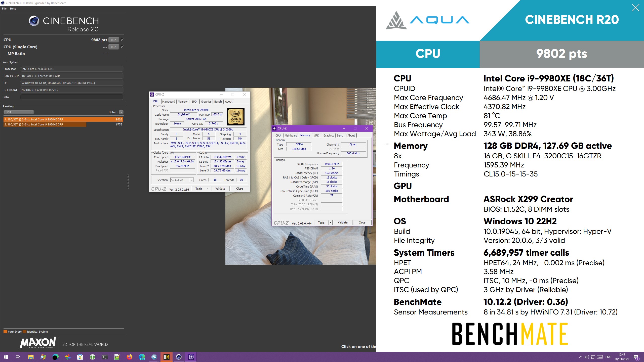Click the Processor field Intel Core i9-9980XE CPU

(x=72, y=69)
